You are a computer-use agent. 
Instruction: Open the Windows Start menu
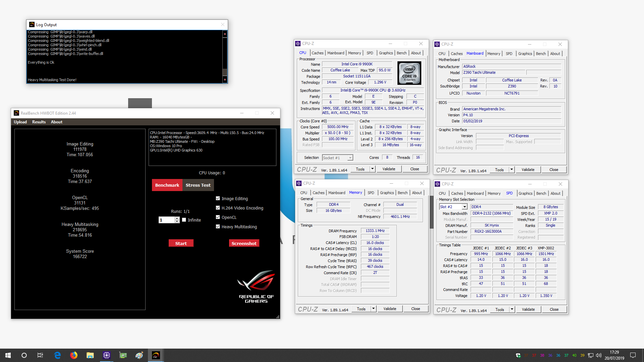click(8, 355)
